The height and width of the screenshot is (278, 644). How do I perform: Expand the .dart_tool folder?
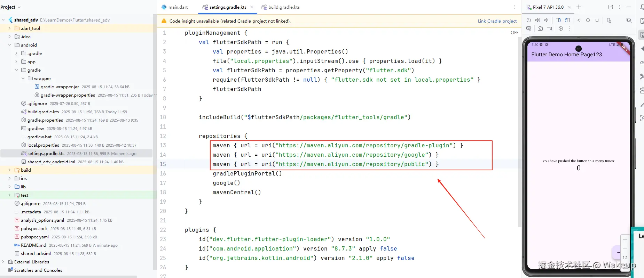tap(10, 28)
